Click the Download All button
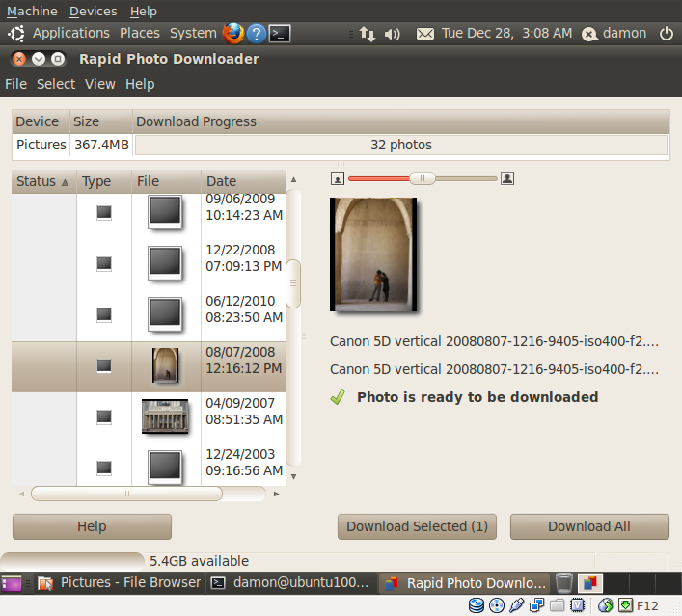Image resolution: width=682 pixels, height=616 pixels. [x=589, y=526]
